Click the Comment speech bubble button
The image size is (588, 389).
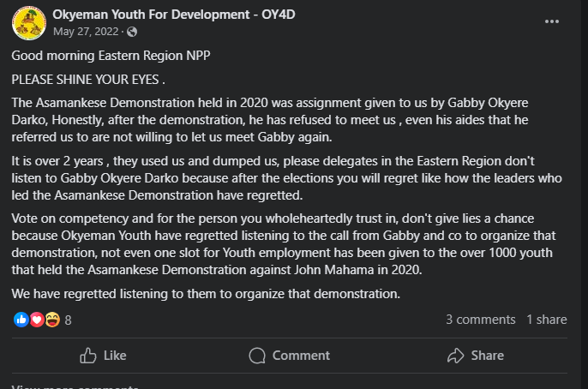click(290, 356)
